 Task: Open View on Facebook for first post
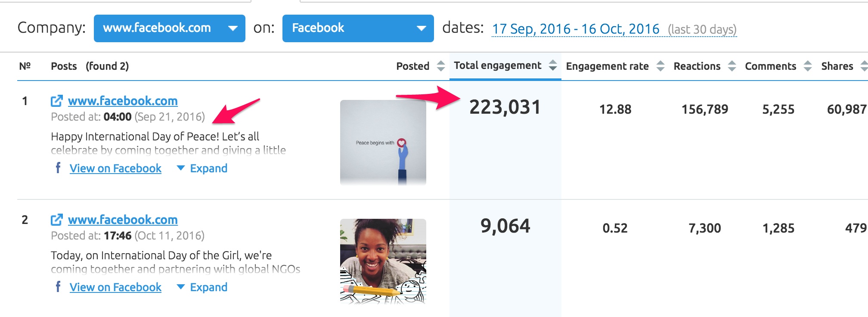point(115,168)
